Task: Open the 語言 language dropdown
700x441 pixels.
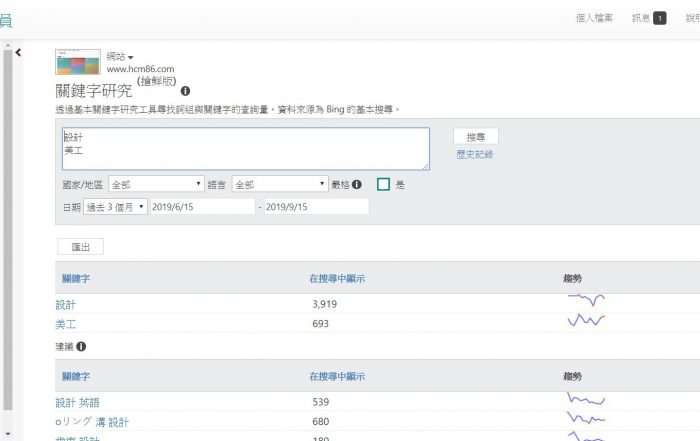Action: pos(279,185)
